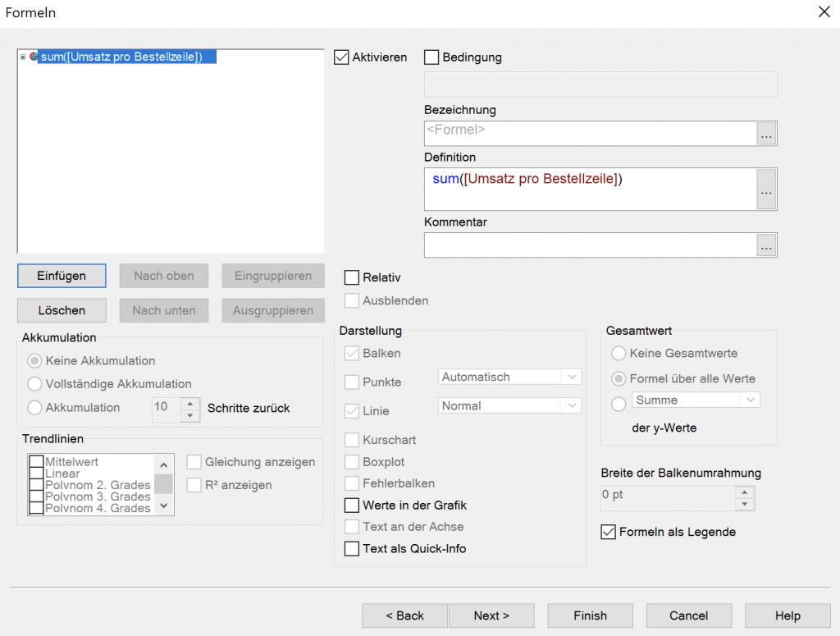Image resolution: width=840 pixels, height=636 pixels.
Task: Click the up arrow for Breite der Balkenumrahmung
Action: click(744, 493)
